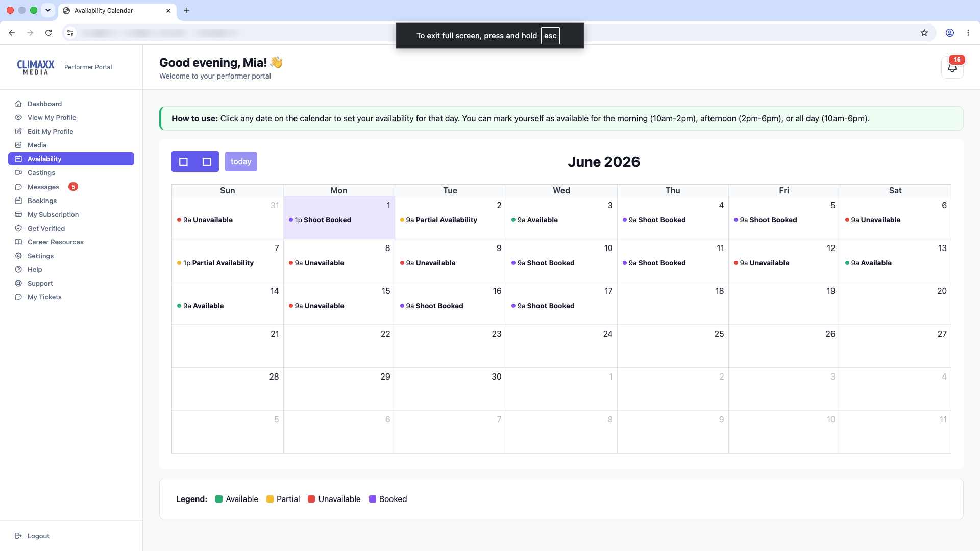Viewport: 980px width, 551px height.
Task: Go to previous month with left calendar arrow button
Action: (x=183, y=161)
